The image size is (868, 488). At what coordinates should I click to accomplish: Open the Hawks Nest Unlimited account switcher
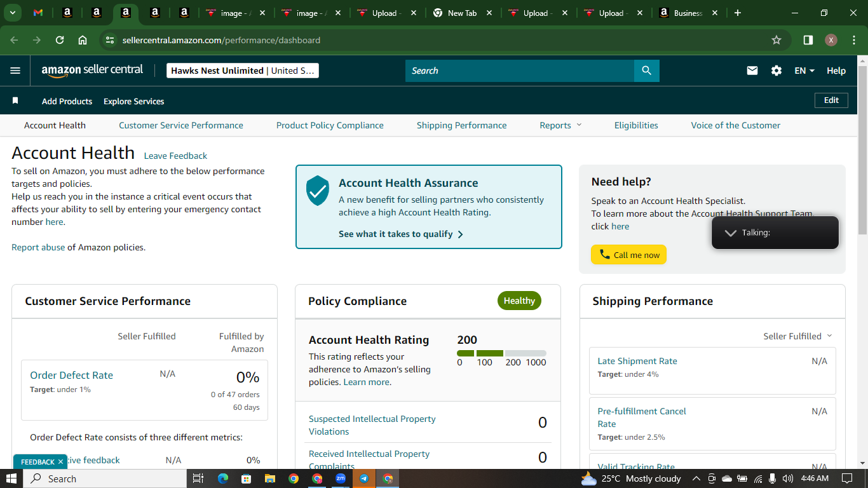pos(243,71)
